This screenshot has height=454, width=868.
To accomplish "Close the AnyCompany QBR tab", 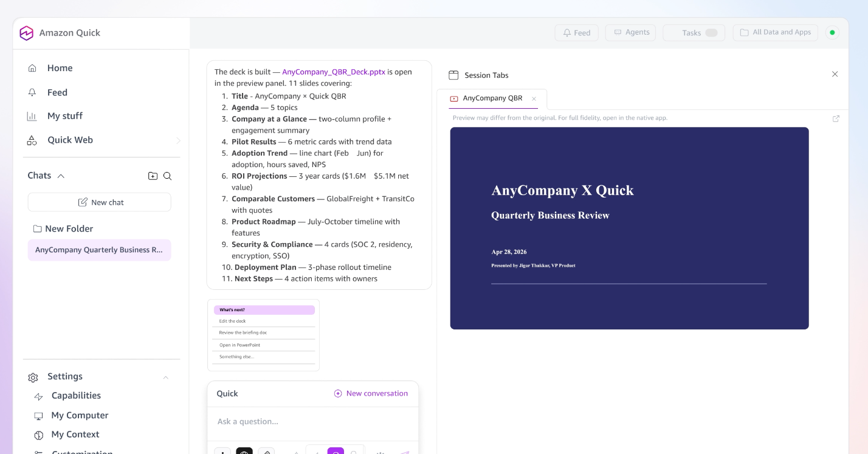I will click(x=534, y=98).
